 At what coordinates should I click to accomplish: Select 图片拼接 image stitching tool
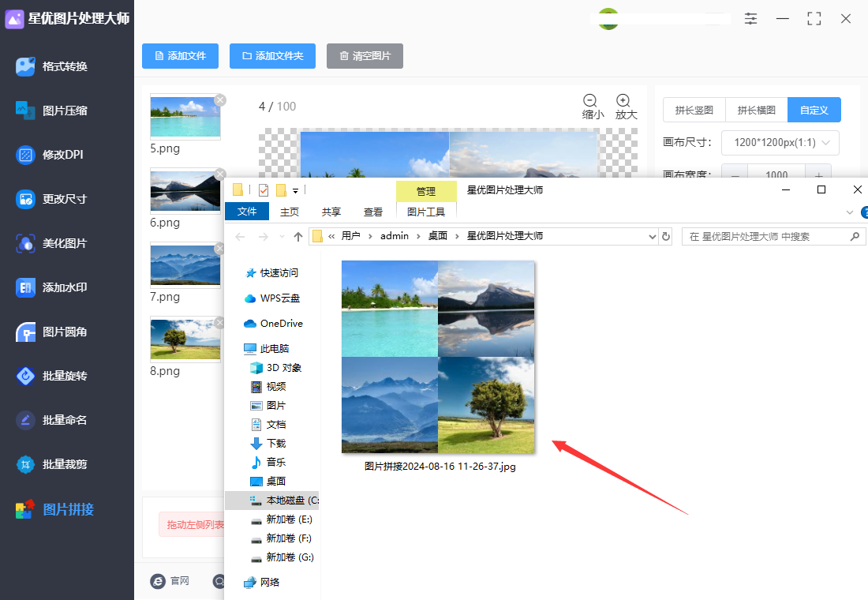[54, 509]
